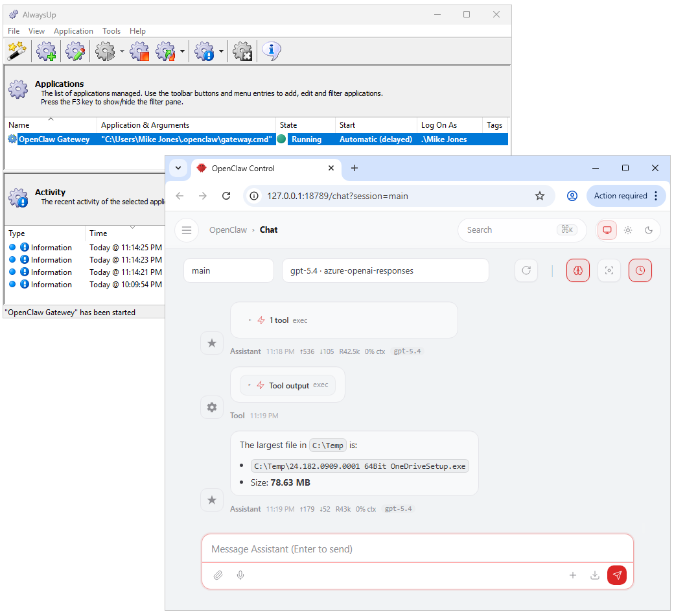Click the 'Action required' browser button
Viewport: 674px width, 616px height.
click(620, 196)
